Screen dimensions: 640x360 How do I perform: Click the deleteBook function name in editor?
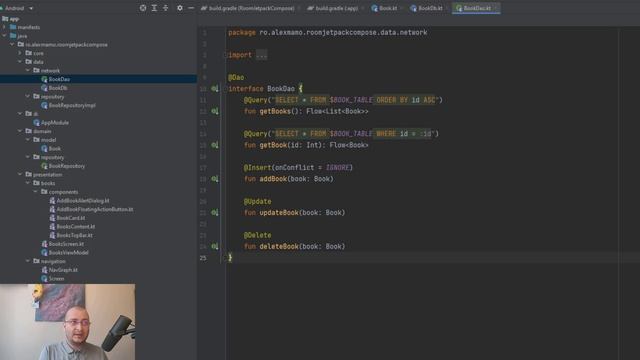click(x=279, y=247)
